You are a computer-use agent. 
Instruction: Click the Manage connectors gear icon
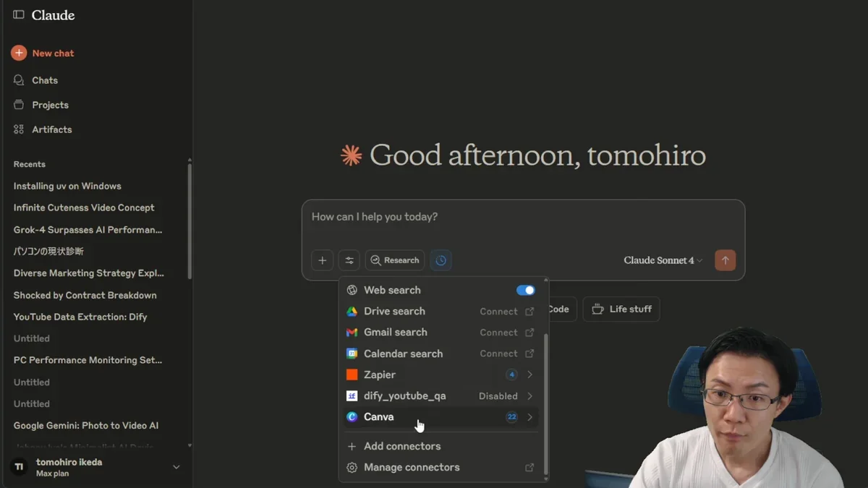coord(352,468)
